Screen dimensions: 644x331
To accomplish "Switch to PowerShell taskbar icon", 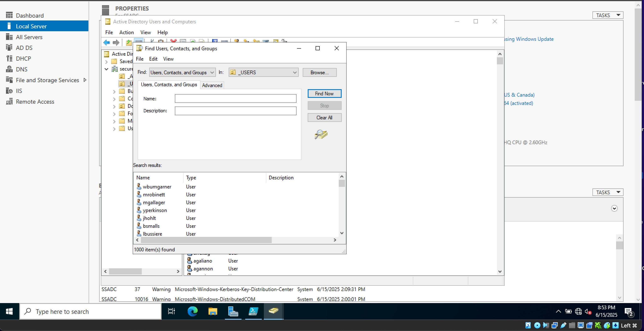I will click(253, 311).
